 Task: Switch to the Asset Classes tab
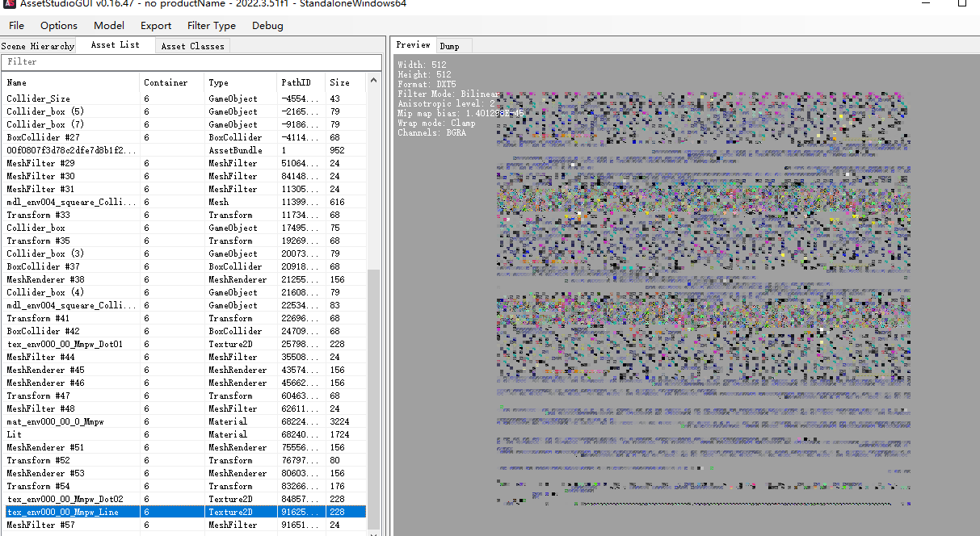click(x=192, y=46)
